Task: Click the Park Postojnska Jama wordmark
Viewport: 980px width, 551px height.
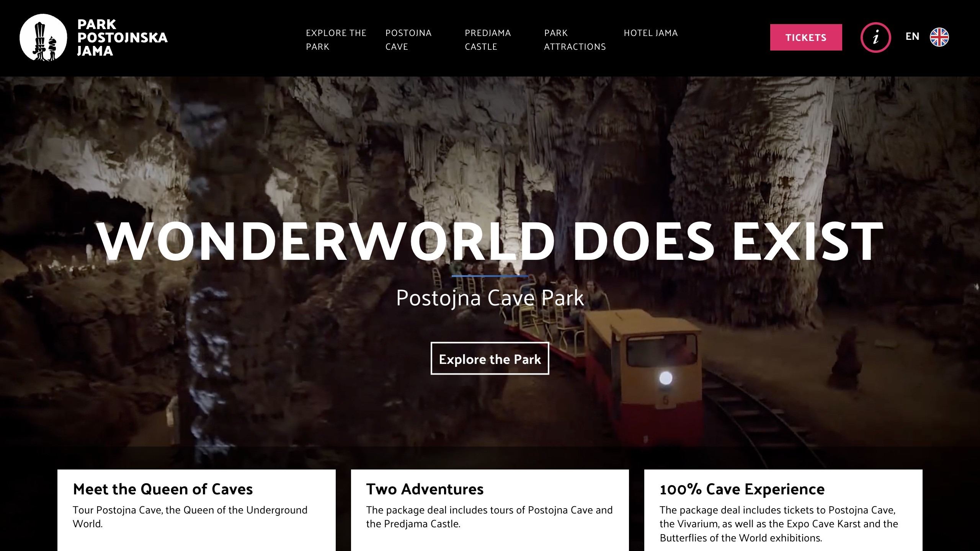Action: point(122,37)
